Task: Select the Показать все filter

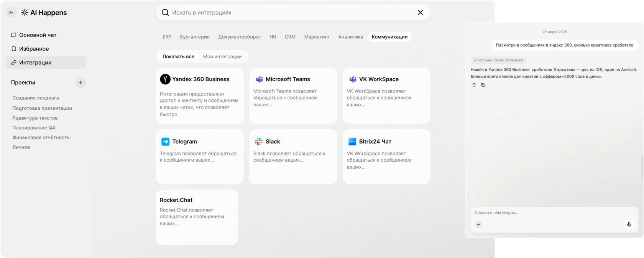Action: click(x=178, y=56)
